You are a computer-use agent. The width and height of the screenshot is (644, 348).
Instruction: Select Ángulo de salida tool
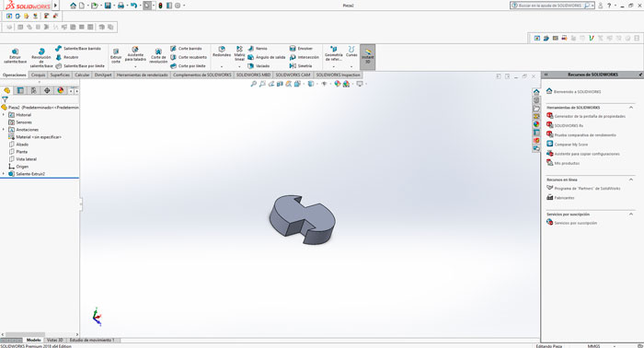pos(266,57)
